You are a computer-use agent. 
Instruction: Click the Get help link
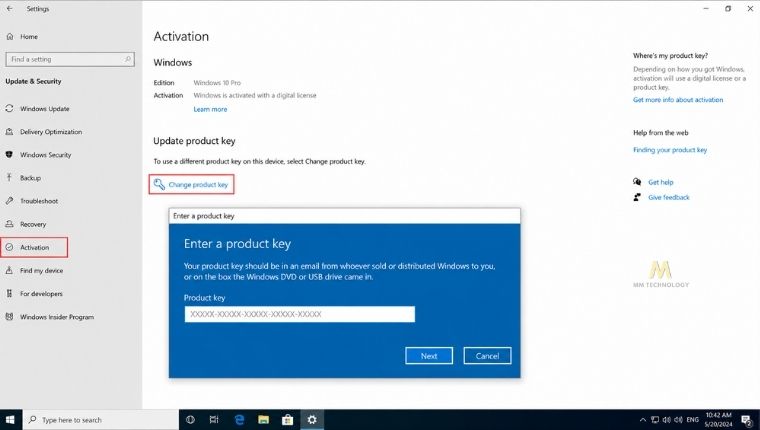point(661,182)
